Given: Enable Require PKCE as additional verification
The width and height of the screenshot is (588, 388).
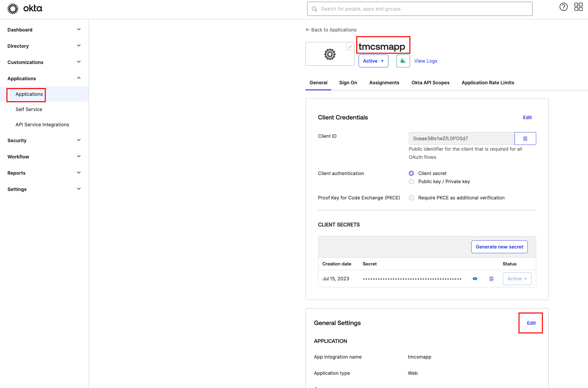Looking at the screenshot, I should coord(411,198).
